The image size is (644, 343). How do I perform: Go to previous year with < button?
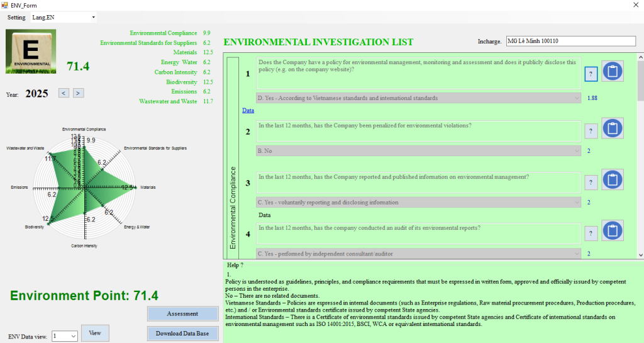click(x=64, y=93)
